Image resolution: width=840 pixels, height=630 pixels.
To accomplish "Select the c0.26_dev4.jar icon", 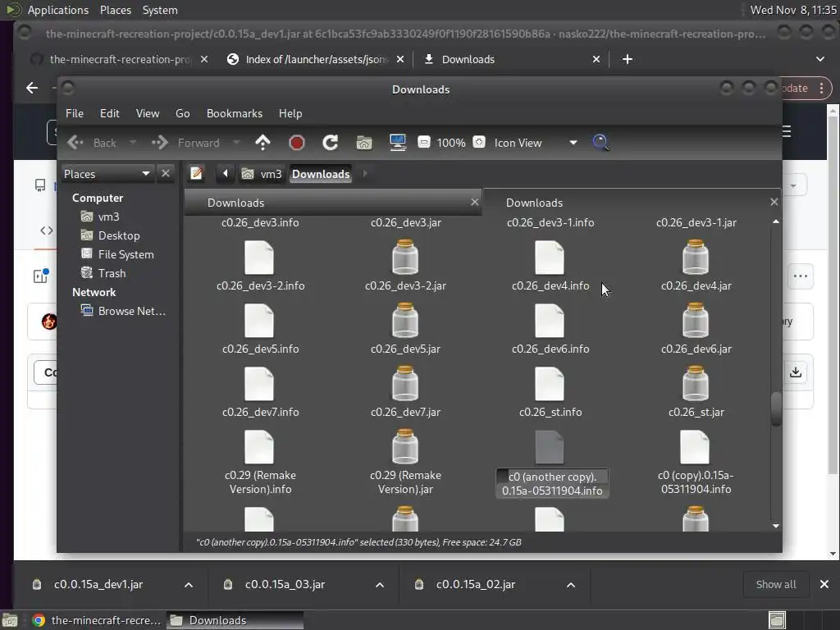I will (x=696, y=257).
